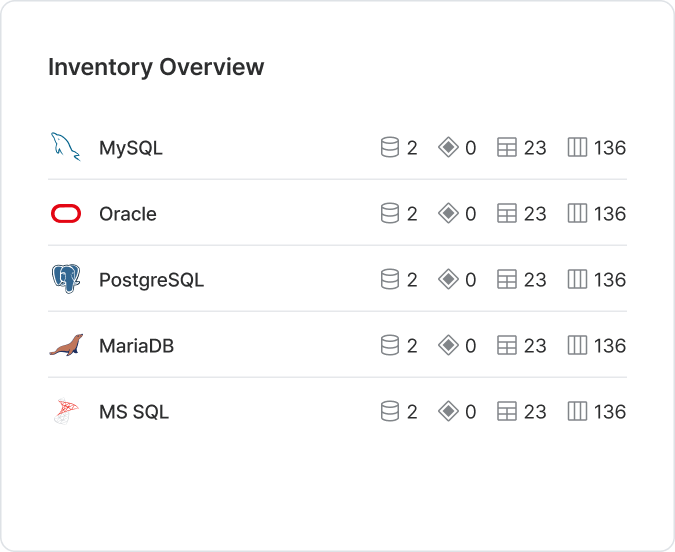The width and height of the screenshot is (675, 552).
Task: Click the MariaDB seal logo icon
Action: [x=66, y=345]
